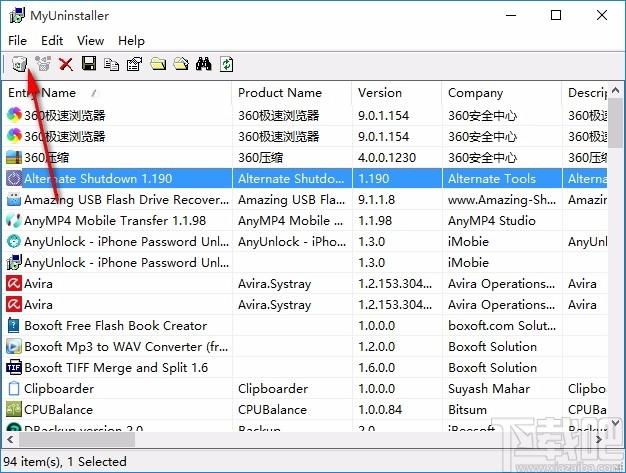
Task: Sort by Entry Name column header
Action: coord(117,93)
